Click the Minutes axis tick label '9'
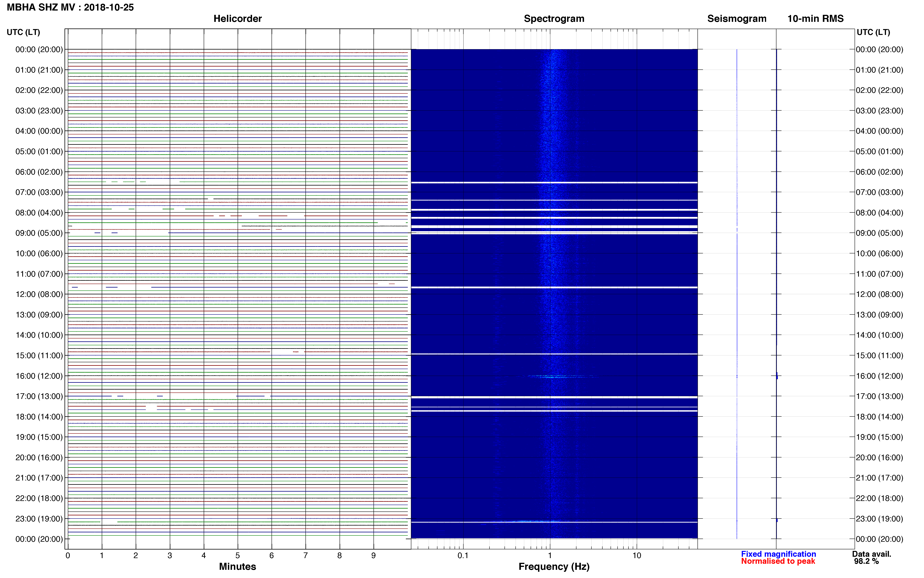Viewport: 924px width, 578px height. coord(373,555)
